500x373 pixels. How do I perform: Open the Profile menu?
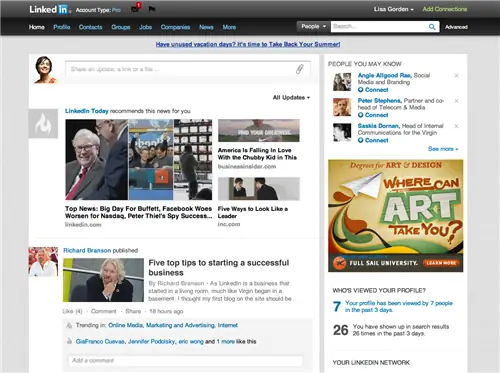tap(62, 27)
